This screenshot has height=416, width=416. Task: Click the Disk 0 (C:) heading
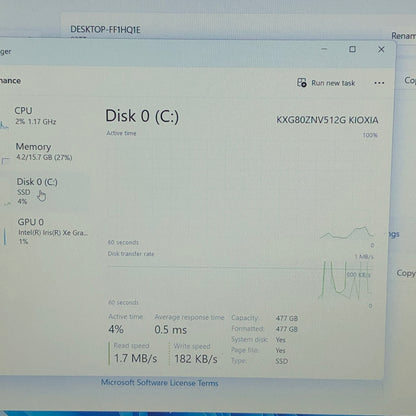click(x=142, y=116)
